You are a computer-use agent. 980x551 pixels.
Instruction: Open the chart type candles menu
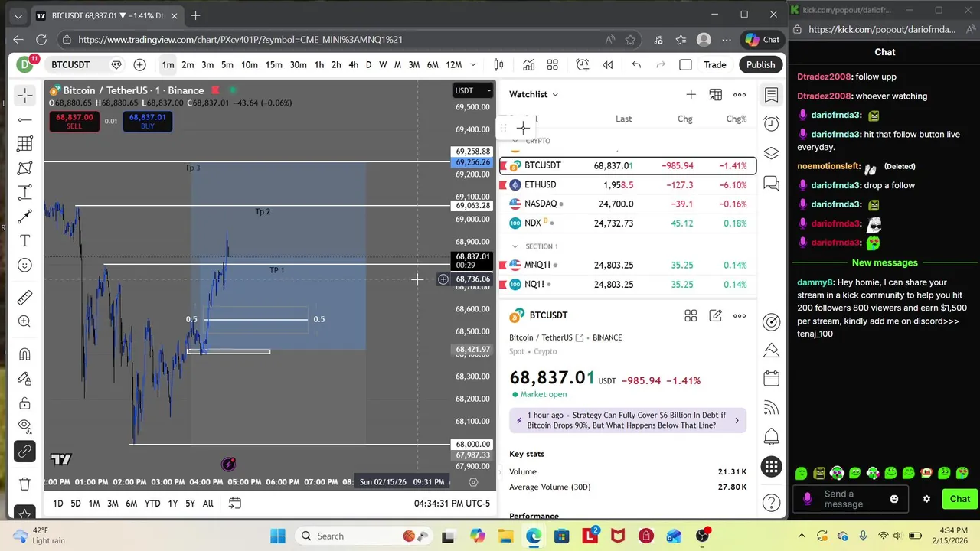coord(498,65)
